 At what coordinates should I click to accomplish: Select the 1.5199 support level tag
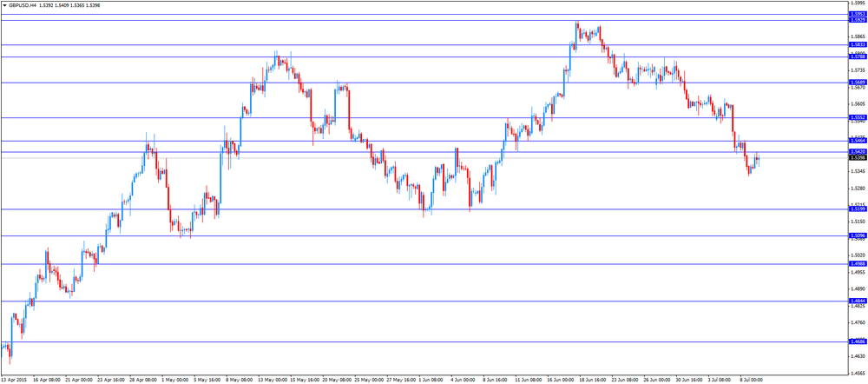[x=857, y=209]
